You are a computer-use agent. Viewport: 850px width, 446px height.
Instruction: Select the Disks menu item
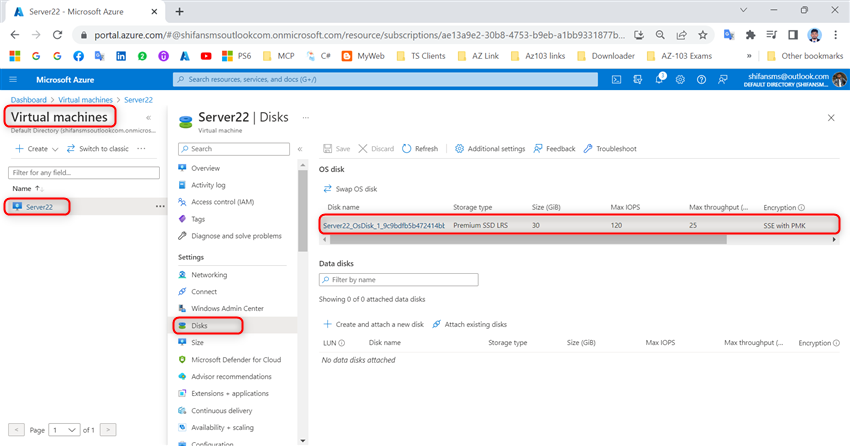(199, 326)
